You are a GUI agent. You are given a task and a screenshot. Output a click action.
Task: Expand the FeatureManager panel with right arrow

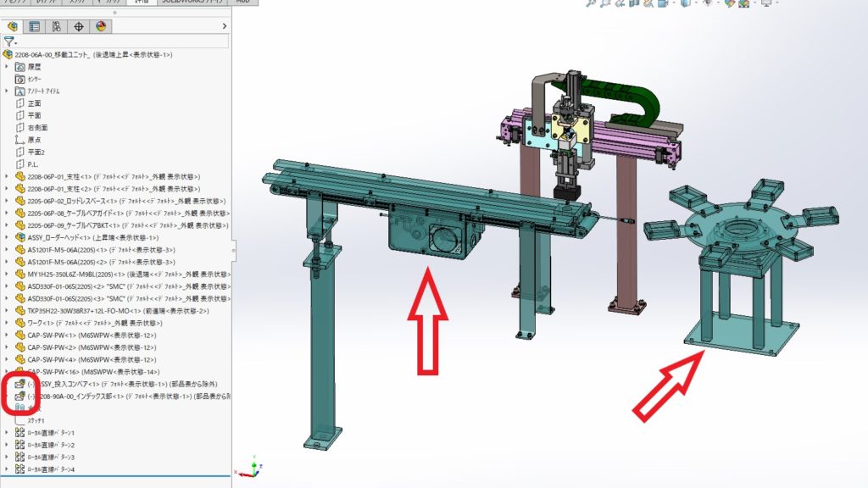tap(224, 26)
